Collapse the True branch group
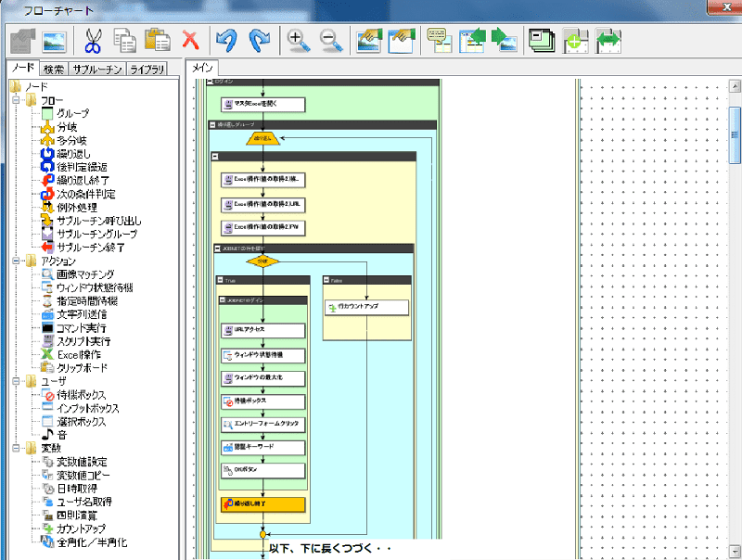 tap(220, 281)
